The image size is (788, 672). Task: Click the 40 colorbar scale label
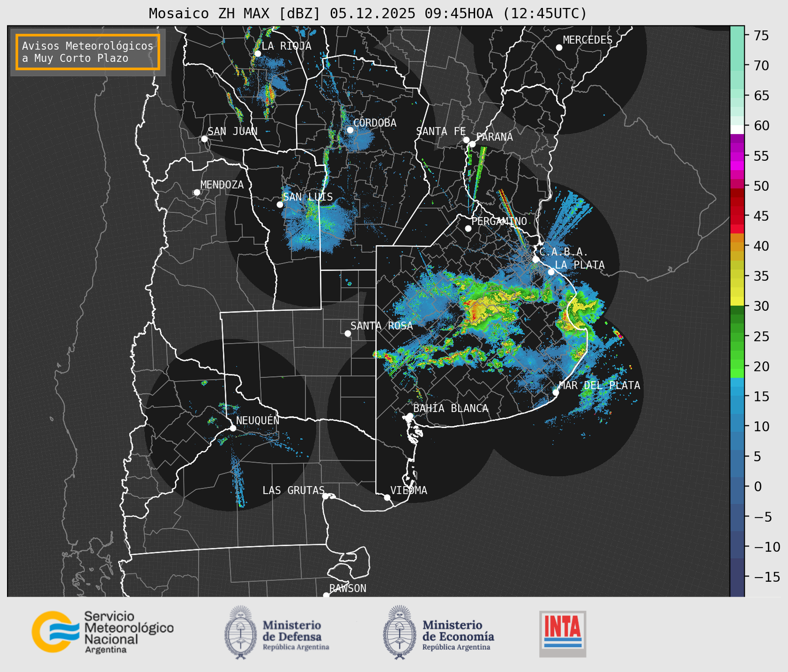click(x=761, y=246)
